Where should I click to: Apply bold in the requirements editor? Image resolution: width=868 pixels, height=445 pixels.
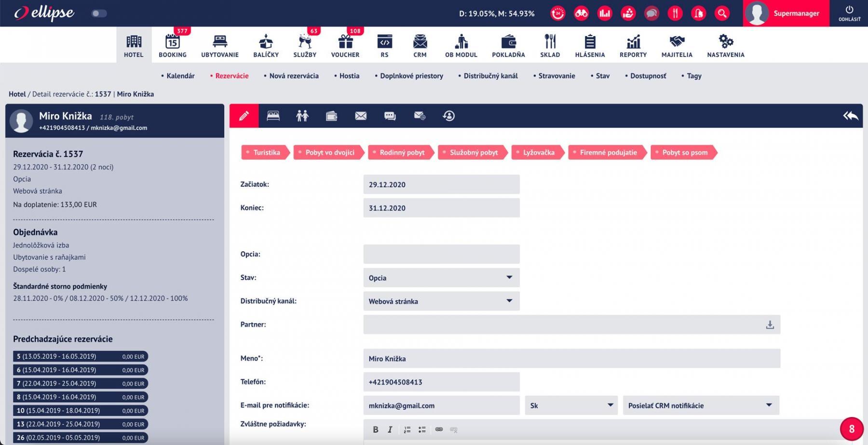point(375,430)
